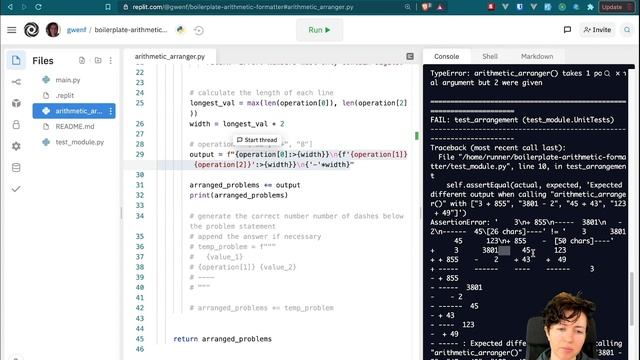Image resolution: width=640 pixels, height=360 pixels.
Task: Click the 'arranged_problems += output' line
Action: coord(244,185)
